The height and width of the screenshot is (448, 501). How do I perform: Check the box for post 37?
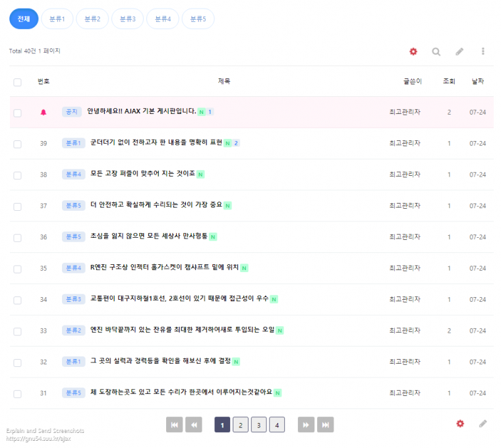point(18,207)
